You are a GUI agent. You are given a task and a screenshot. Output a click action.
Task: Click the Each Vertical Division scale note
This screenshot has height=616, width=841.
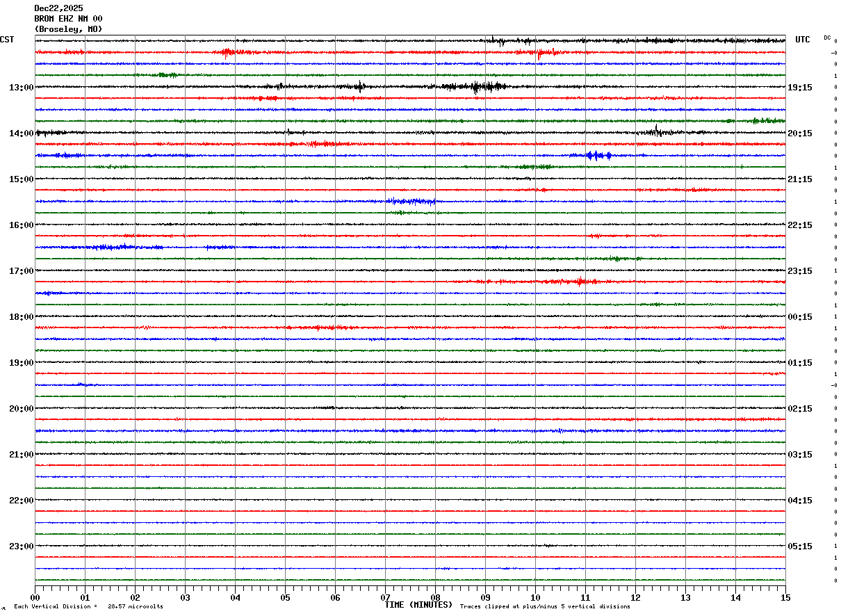[89, 606]
